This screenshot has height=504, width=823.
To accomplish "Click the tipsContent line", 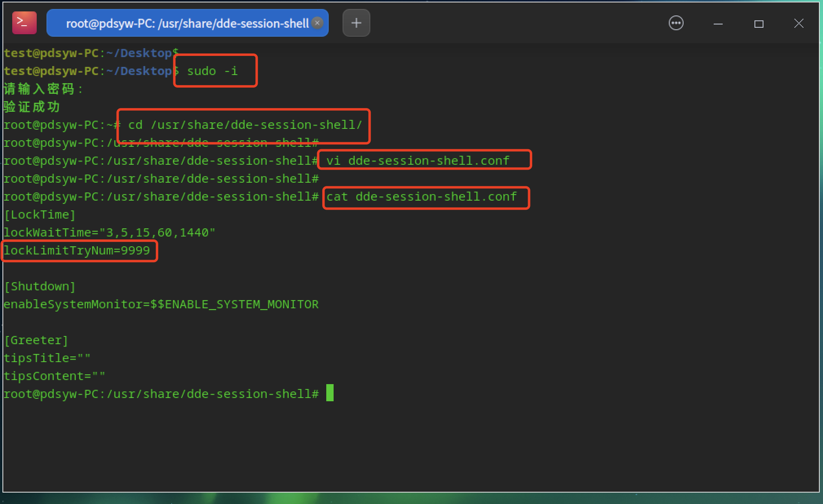I will click(x=54, y=376).
